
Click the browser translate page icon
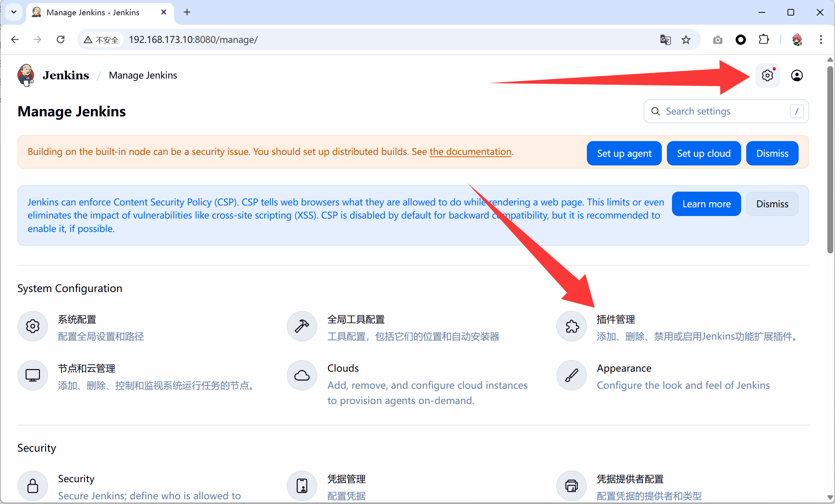tap(665, 40)
